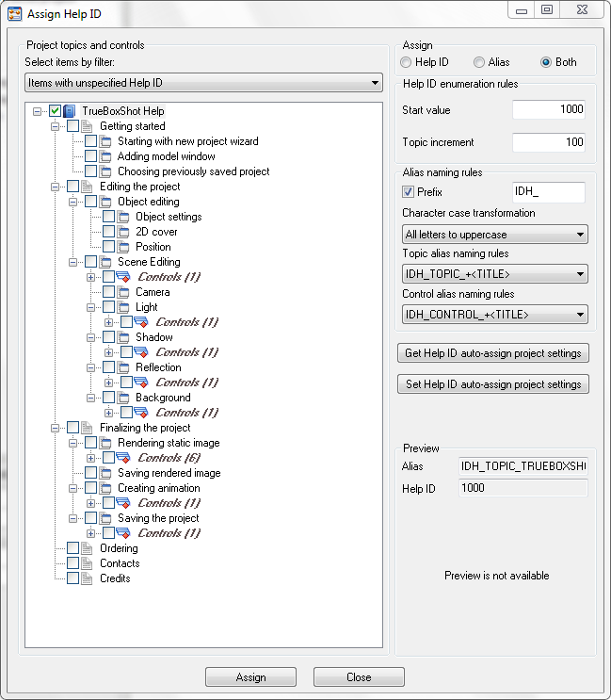Open Topic alias naming rules dropdown
This screenshot has height=700, width=611.
[x=495, y=274]
